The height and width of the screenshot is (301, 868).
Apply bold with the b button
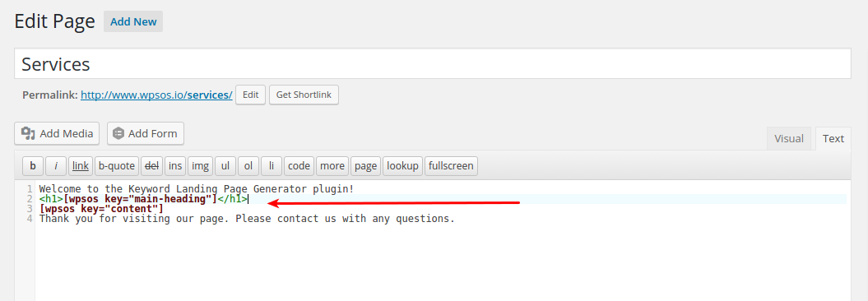click(x=33, y=165)
